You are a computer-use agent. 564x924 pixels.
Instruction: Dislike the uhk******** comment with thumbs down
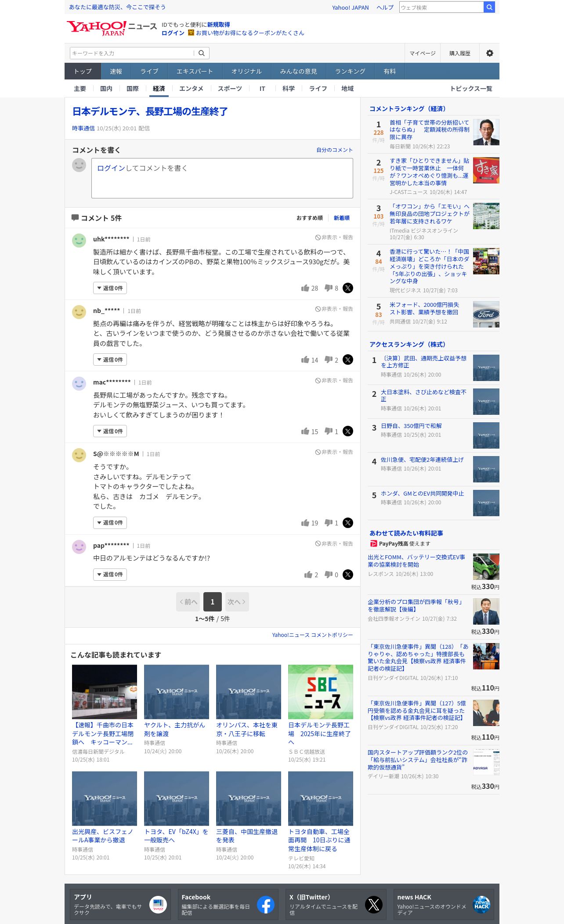click(329, 288)
